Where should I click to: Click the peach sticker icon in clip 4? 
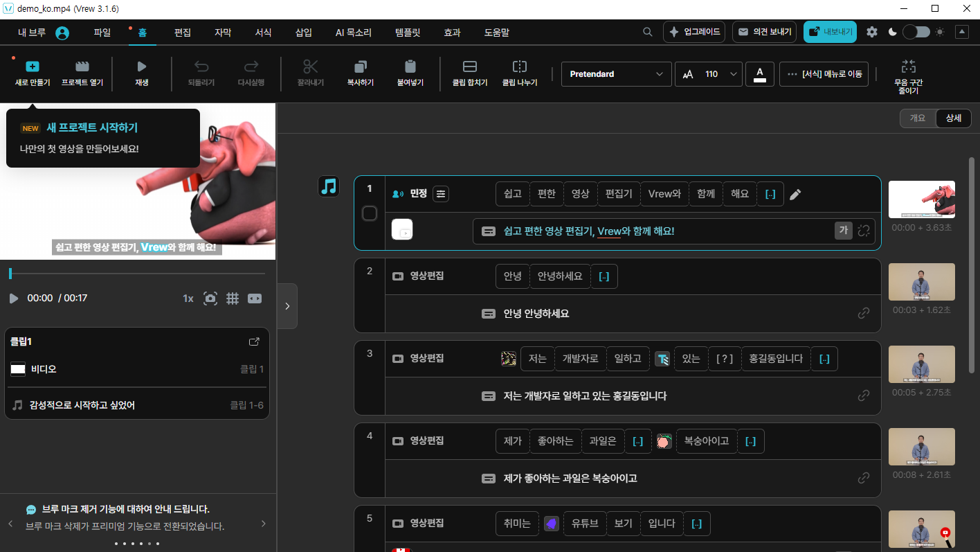pos(664,441)
